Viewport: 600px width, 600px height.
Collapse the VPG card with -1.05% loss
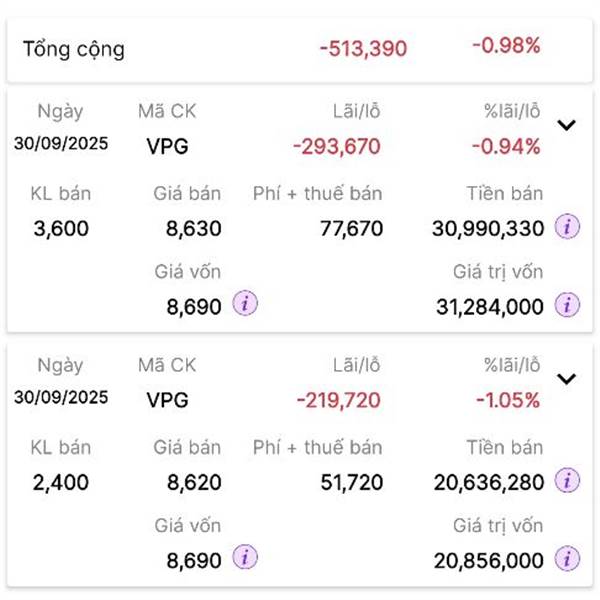click(x=566, y=379)
